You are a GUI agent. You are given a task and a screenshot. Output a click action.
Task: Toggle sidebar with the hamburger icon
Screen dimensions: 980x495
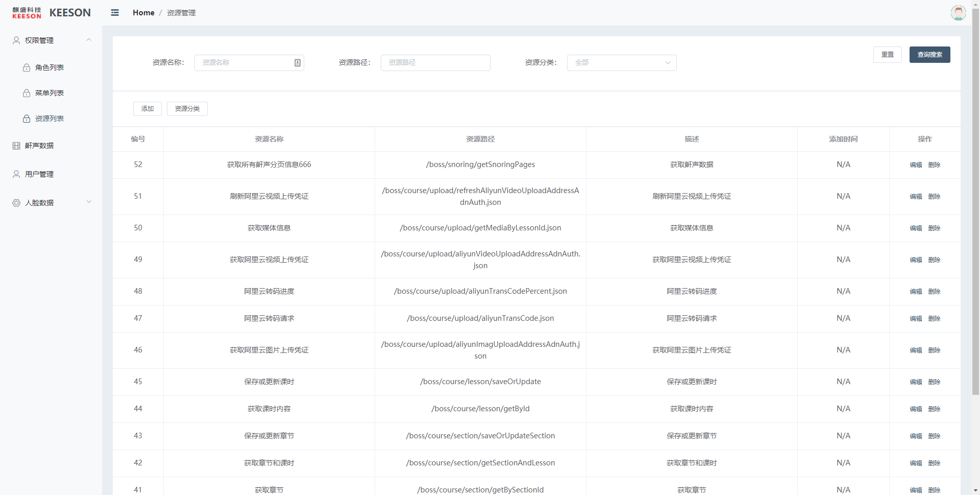tap(115, 13)
